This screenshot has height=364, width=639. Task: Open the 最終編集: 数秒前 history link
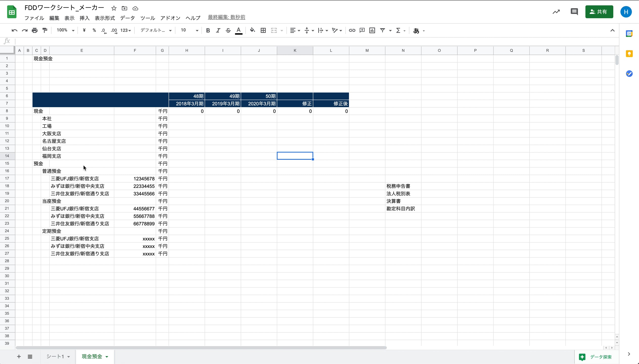[226, 17]
